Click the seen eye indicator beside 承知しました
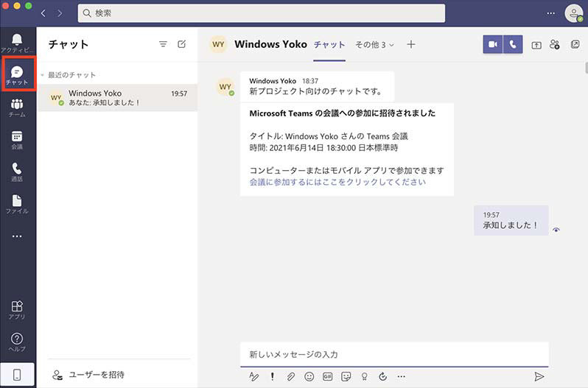Viewport: 588px width, 388px height. pos(556,230)
